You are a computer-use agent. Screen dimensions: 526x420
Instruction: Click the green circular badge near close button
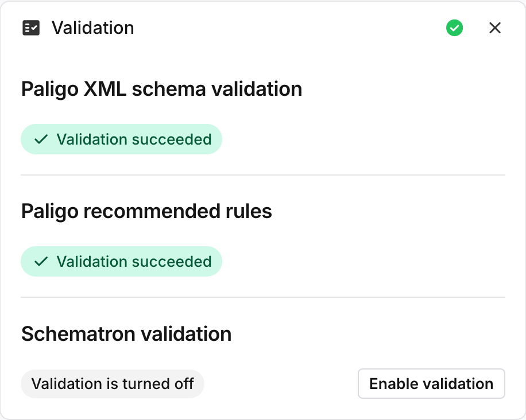click(454, 28)
